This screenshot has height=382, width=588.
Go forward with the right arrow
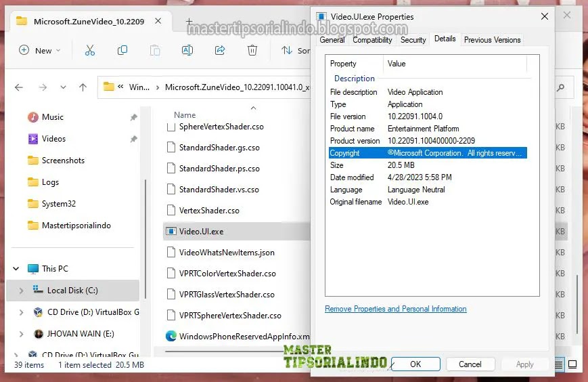click(43, 87)
